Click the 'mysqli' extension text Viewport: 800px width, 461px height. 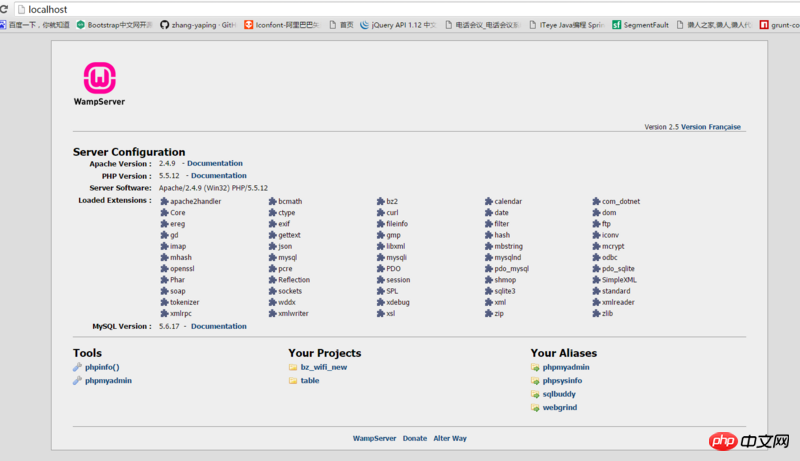396,258
